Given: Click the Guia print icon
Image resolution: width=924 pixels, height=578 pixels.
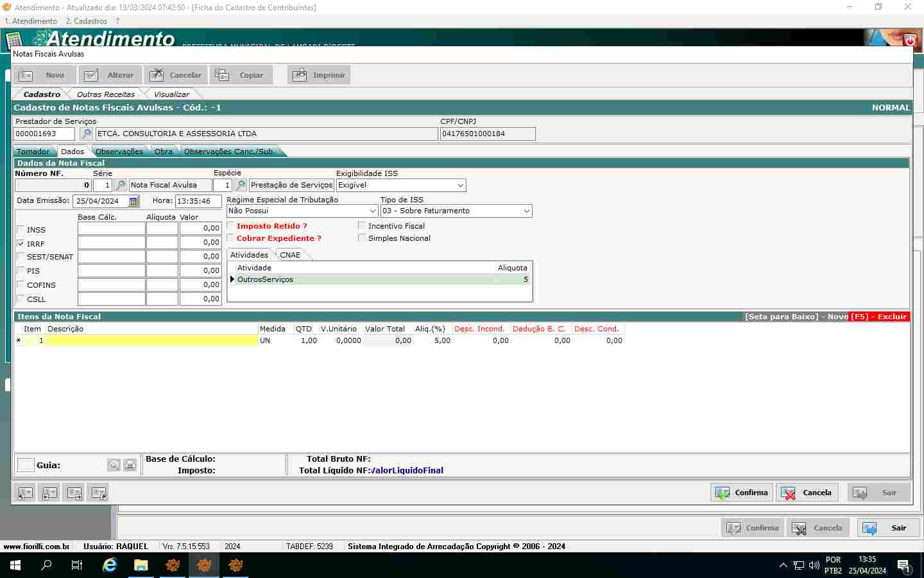Looking at the screenshot, I should [130, 465].
